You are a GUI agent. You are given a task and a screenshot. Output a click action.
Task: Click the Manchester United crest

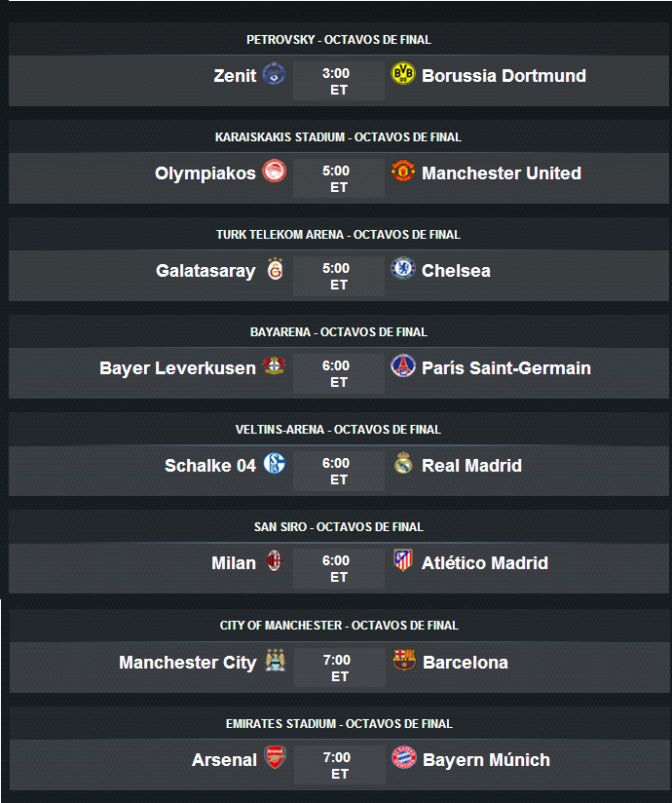403,172
